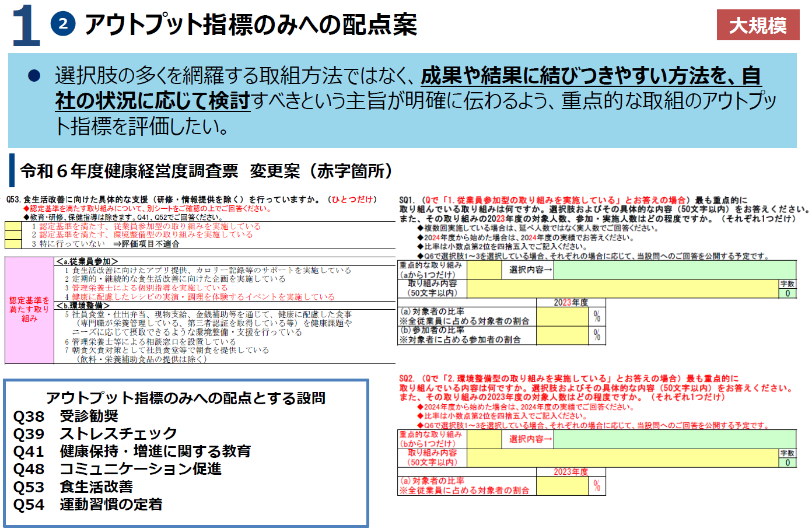Tick the yellow box for option 1 従業員参加型
This screenshot has width=812, height=532.
[x=13, y=226]
